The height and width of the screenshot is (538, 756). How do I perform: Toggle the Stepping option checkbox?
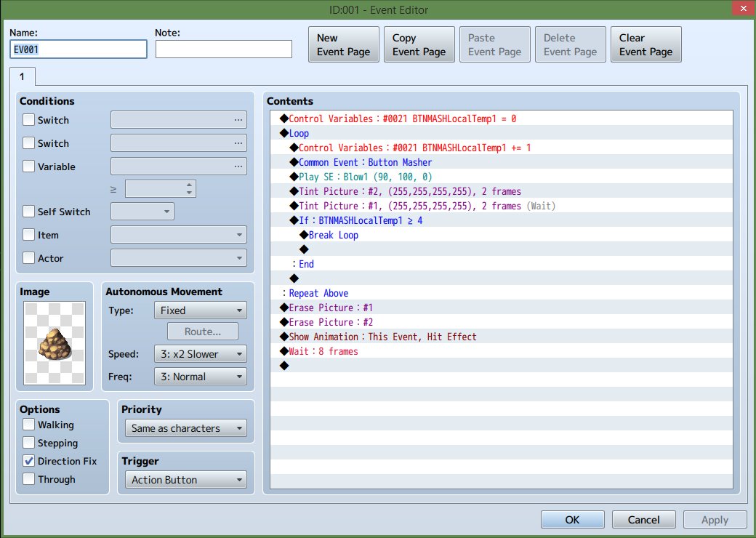click(x=29, y=443)
